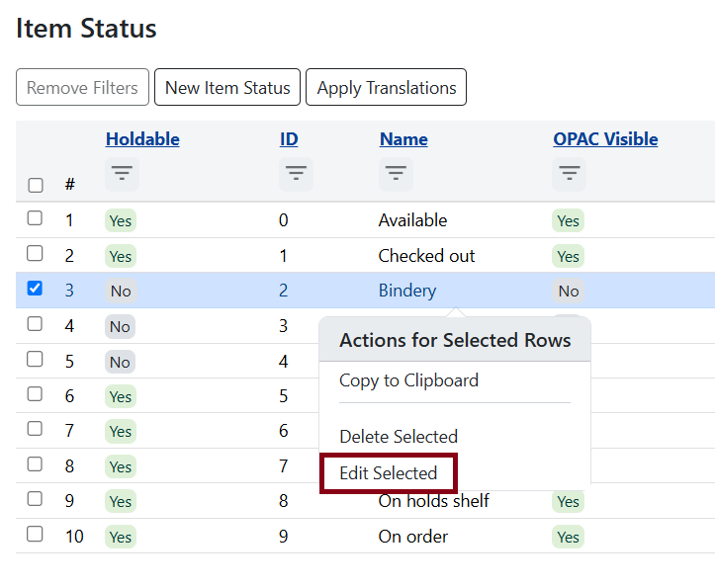The width and height of the screenshot is (715, 588).
Task: Click the Remove Filters button
Action: point(82,88)
